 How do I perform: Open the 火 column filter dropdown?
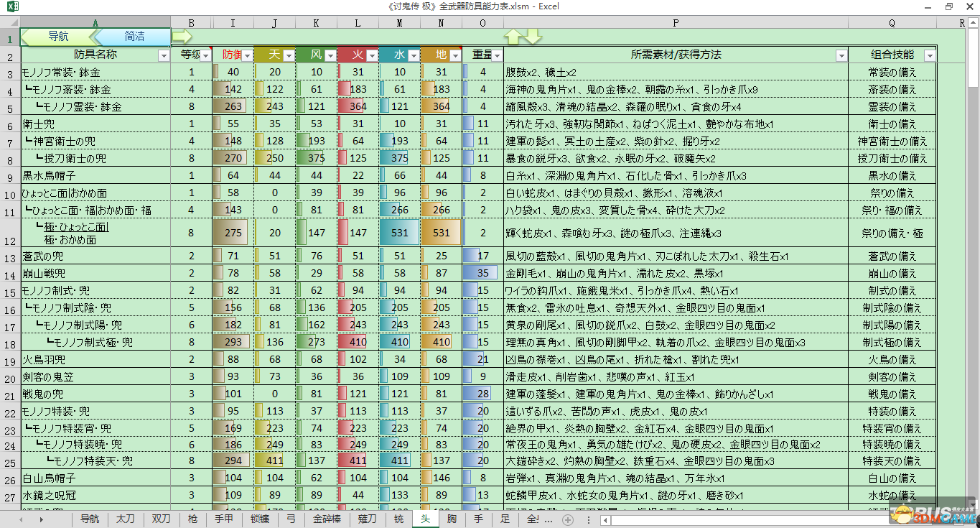tap(372, 55)
